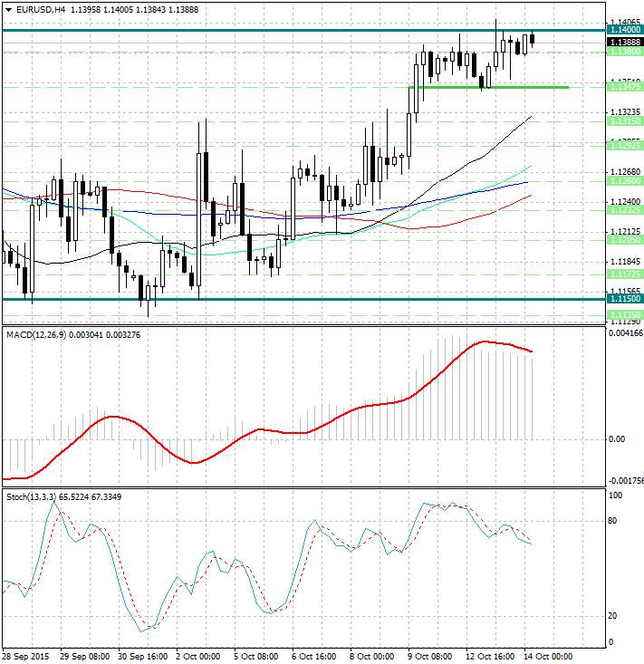Viewport: 644px width, 664px height.
Task: Click the 28 Sep 2015 date label
Action: tap(25, 657)
